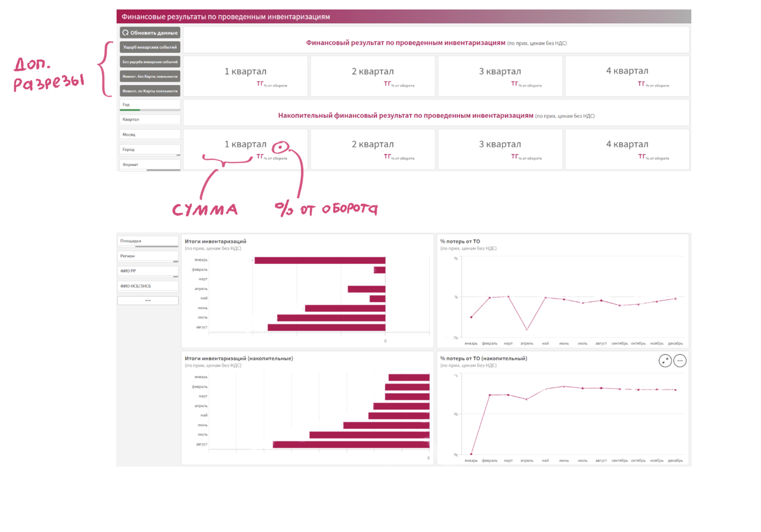Viewport: 761px width, 532px height.
Task: Click the 'июль' bar in 'Итоги инвентаризаций' chart
Action: coord(331,318)
